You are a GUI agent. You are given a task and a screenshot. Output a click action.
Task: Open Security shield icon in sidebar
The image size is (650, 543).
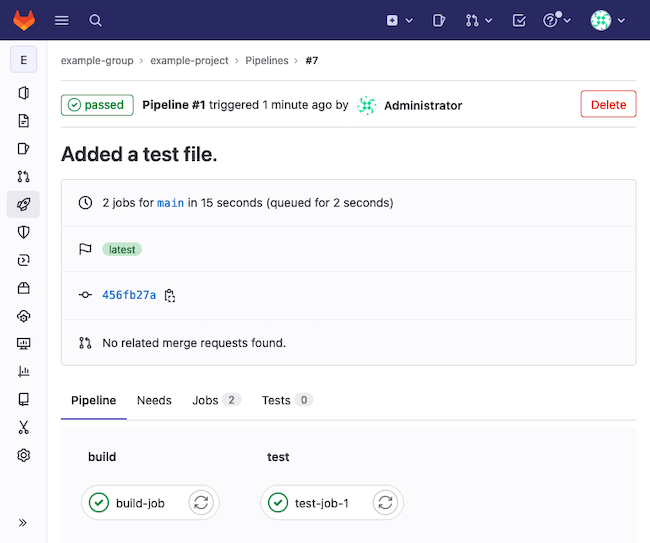click(23, 232)
